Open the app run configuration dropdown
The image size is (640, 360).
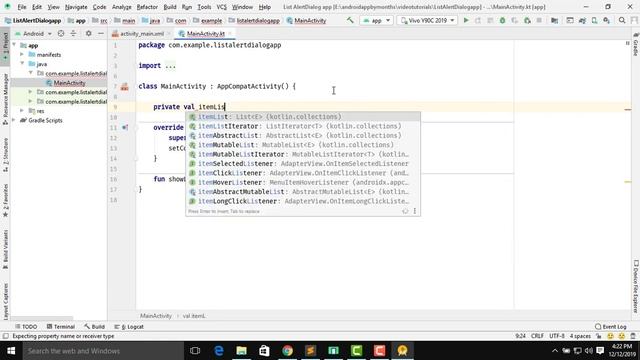(376, 20)
